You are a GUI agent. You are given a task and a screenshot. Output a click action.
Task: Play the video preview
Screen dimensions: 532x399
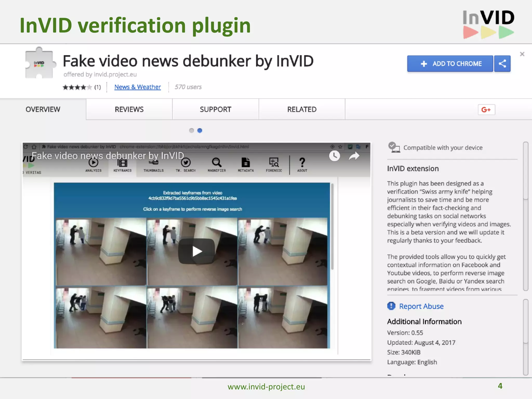197,251
